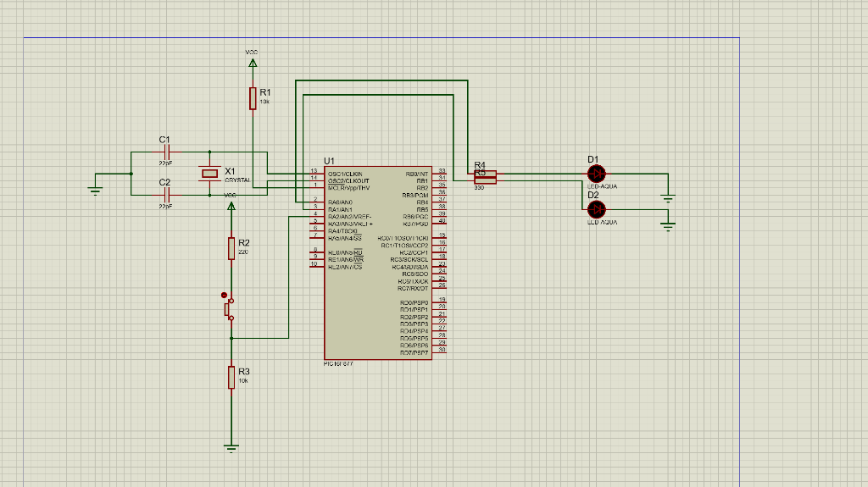Select resistor R1 below the top VCC
Screen dimensions: 868x487
[253, 97]
